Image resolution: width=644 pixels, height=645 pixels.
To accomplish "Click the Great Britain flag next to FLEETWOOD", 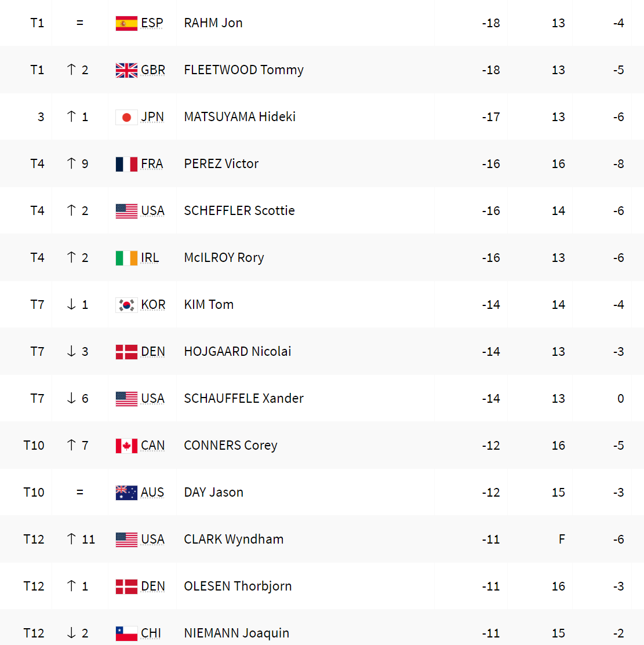I will click(x=126, y=70).
